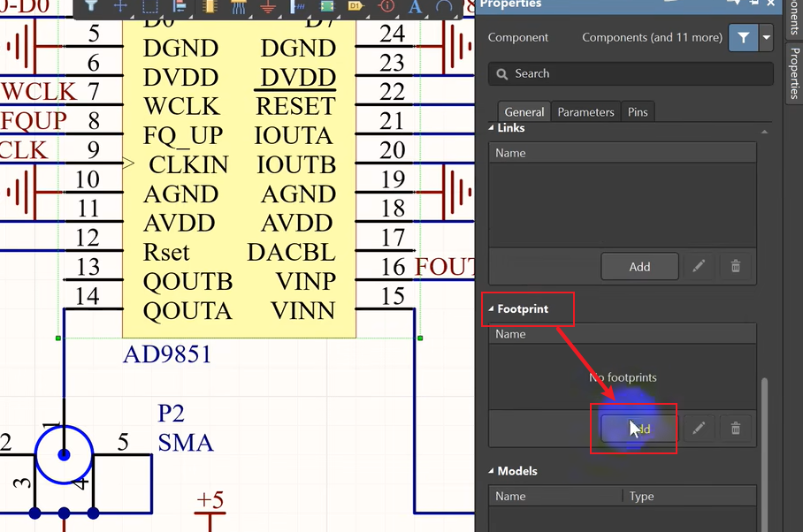This screenshot has width=803, height=532.
Task: Open the Pins tab
Action: click(638, 112)
